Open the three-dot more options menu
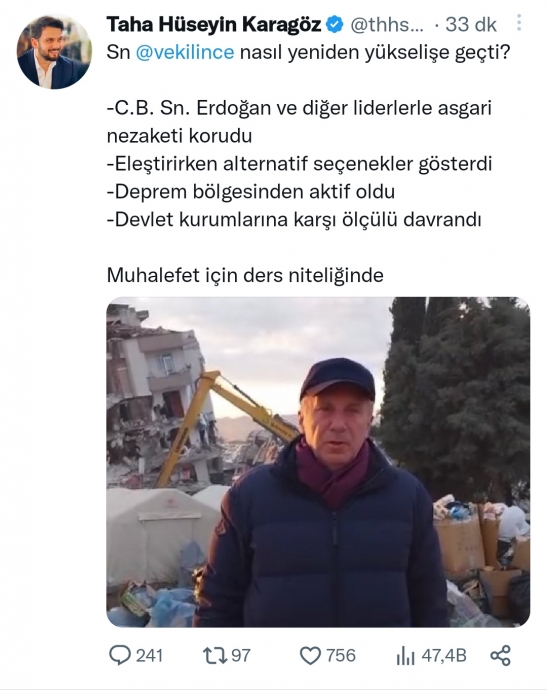Screen dimensions: 547x690 (519, 23)
